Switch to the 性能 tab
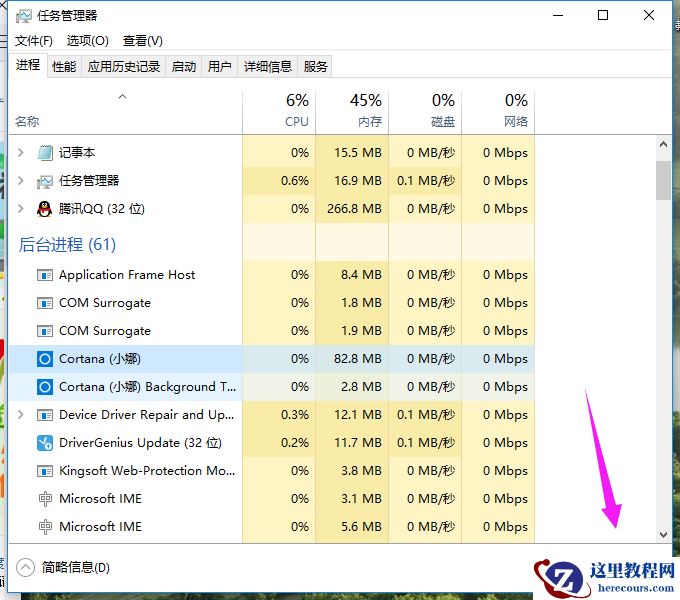 (64, 66)
